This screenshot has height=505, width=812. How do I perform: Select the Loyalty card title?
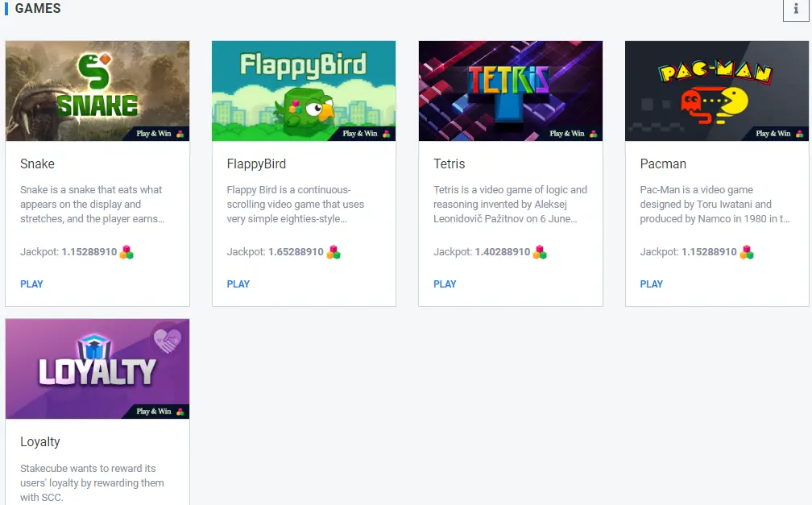pyautogui.click(x=40, y=442)
